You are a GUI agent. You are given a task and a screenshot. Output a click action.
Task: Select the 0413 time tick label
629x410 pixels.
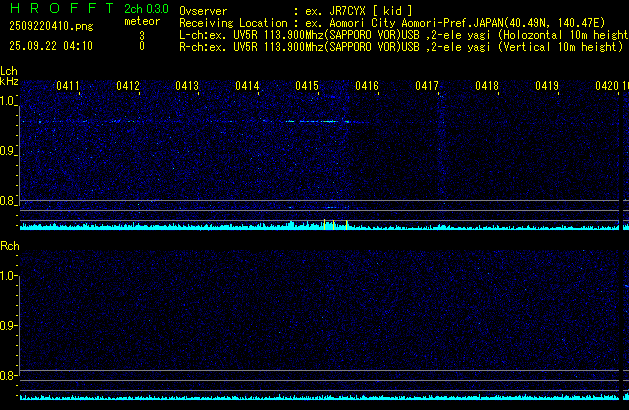[187, 87]
